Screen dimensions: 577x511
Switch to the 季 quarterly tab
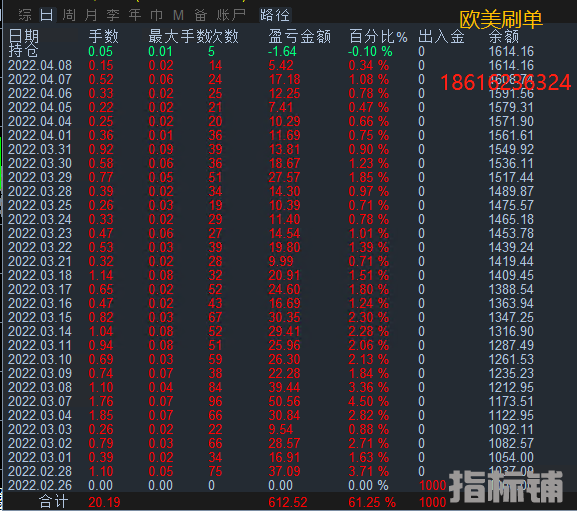tap(113, 15)
